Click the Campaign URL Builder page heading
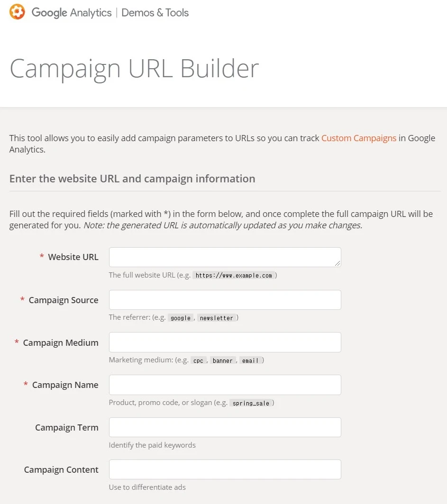Screen dimensions: 447x504 134,68
